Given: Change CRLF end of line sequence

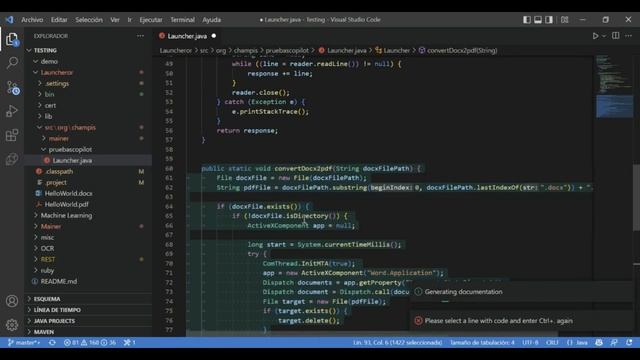Looking at the screenshot, I should [552, 342].
